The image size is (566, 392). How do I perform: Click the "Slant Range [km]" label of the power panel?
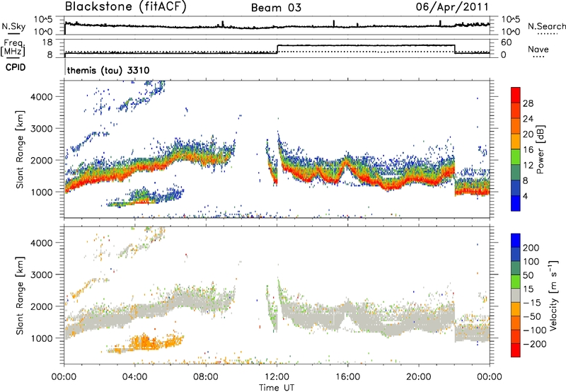(x=20, y=149)
